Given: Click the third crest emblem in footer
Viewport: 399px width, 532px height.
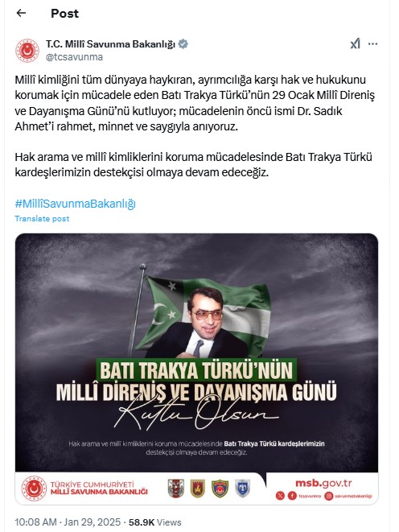Looking at the screenshot, I should pos(220,489).
